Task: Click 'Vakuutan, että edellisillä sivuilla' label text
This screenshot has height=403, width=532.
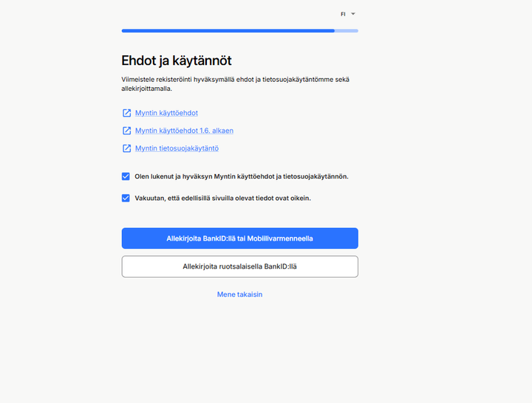Action: point(222,198)
